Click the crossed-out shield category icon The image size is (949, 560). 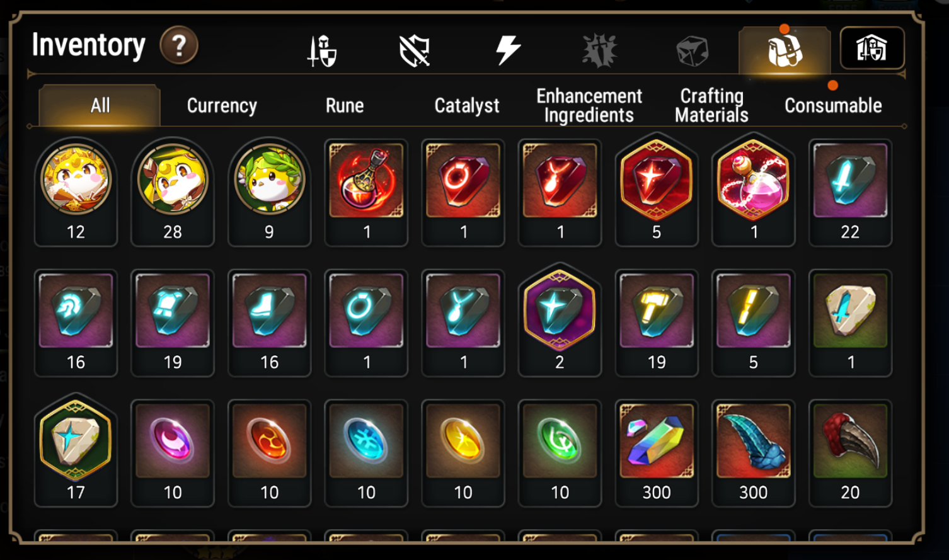pos(415,51)
